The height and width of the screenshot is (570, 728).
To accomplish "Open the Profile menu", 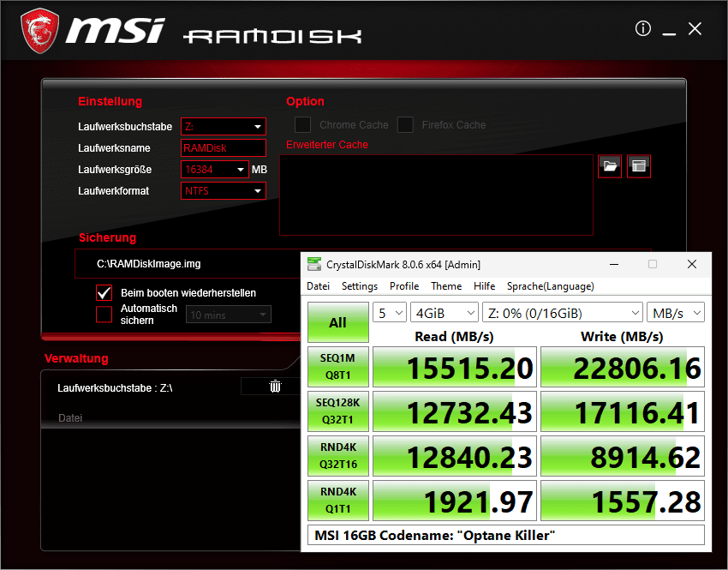I will pos(404,286).
